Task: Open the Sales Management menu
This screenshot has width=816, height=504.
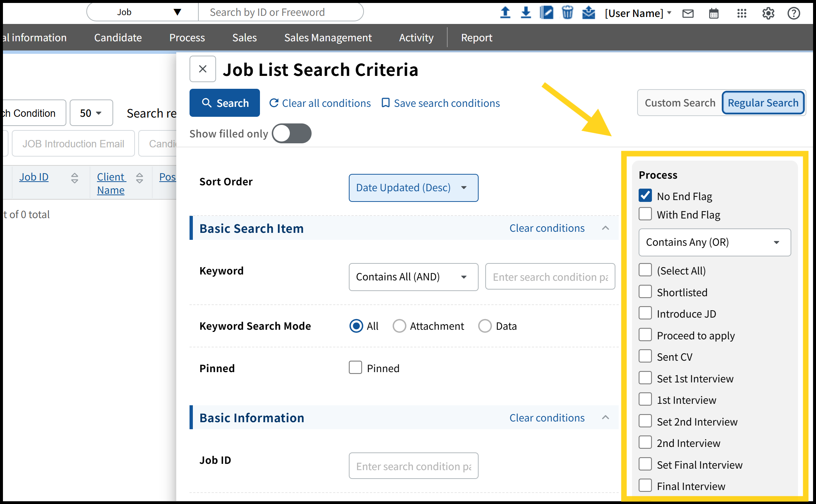Action: (328, 38)
